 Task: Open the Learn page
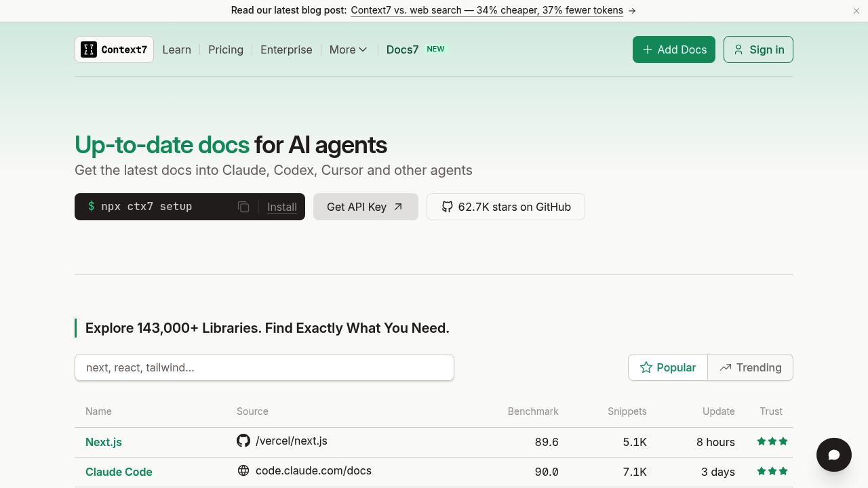click(177, 49)
